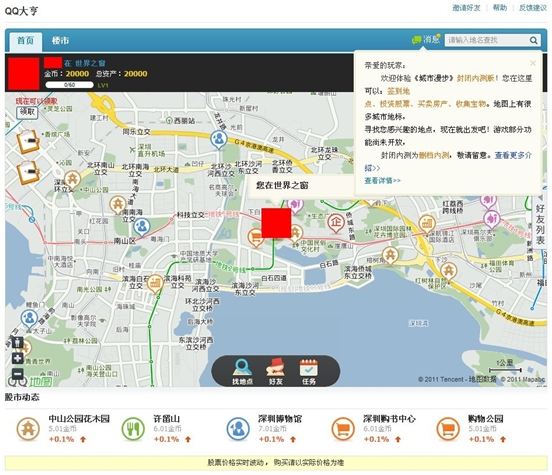Click the 领取 claim button
This screenshot has width=552, height=475.
(x=27, y=112)
